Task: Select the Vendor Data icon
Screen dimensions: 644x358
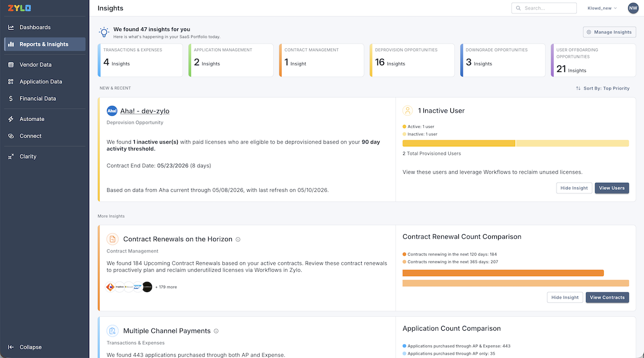Action: tap(11, 65)
